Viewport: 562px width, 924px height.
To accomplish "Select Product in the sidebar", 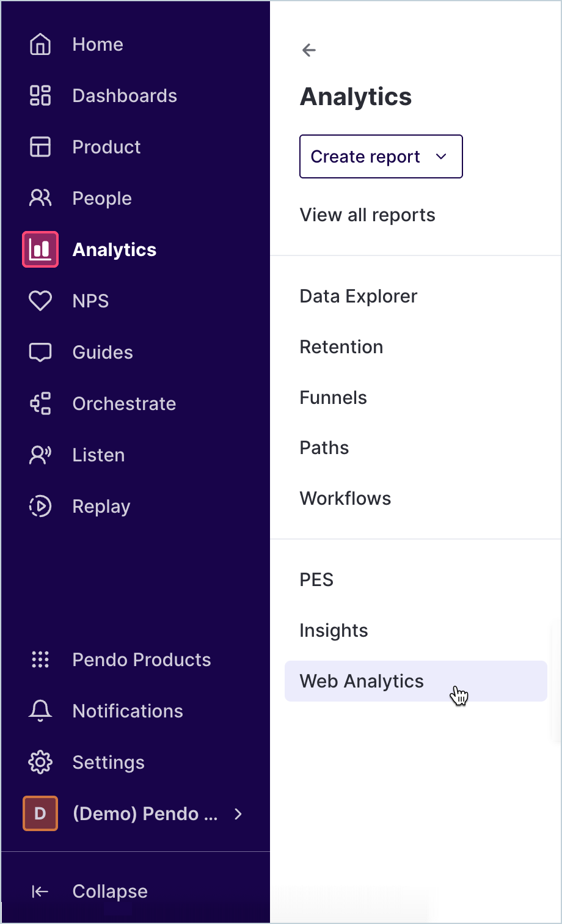I will [106, 147].
